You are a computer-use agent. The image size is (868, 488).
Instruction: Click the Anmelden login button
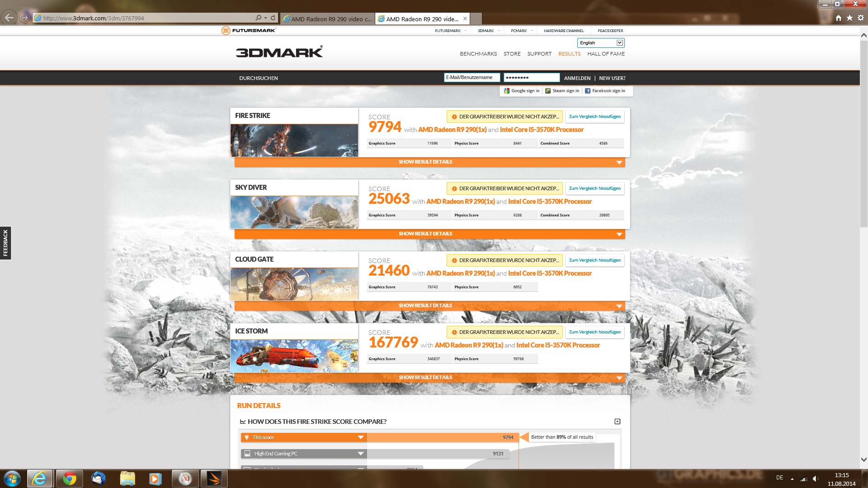tap(577, 78)
